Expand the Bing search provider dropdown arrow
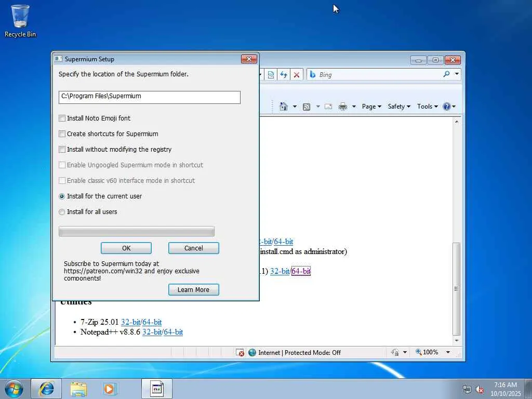This screenshot has height=399, width=532. tap(457, 74)
